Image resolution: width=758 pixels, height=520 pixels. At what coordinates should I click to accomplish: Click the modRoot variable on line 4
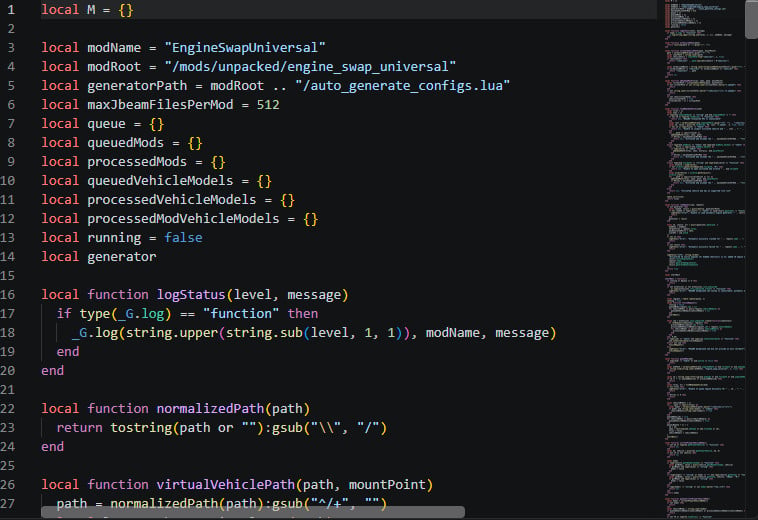tap(114, 67)
